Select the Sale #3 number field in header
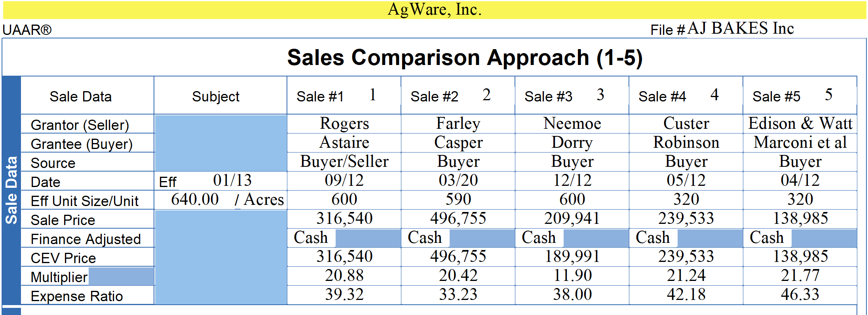This screenshot has width=868, height=315. pyautogui.click(x=600, y=95)
